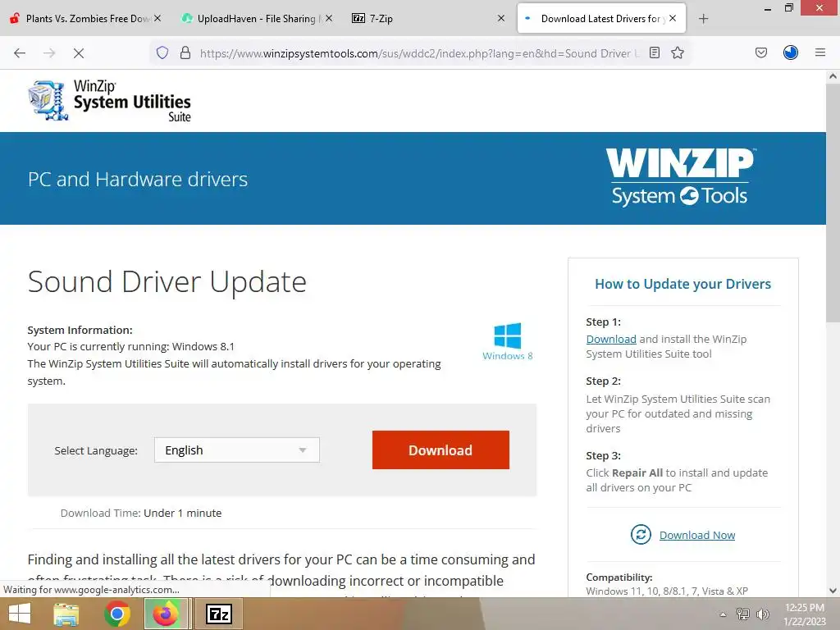The height and width of the screenshot is (630, 840).
Task: Toggle reader view icon in address bar
Action: pos(654,52)
